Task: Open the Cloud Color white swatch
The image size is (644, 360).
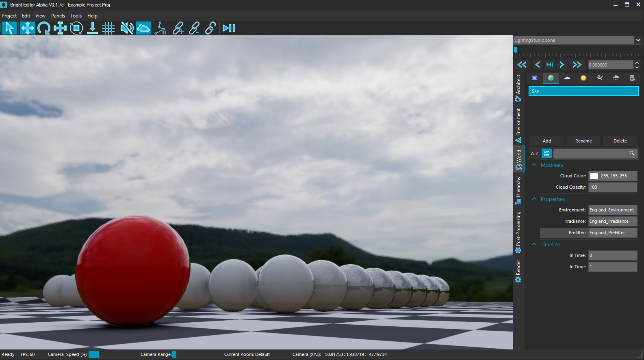Action: (594, 176)
